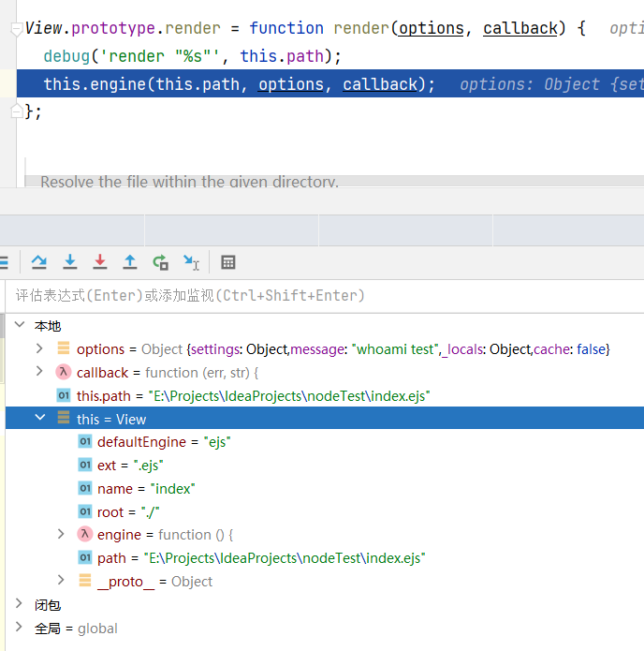Click the 'cache: false' value in options
Viewport: 644px width, 651px height.
570,349
